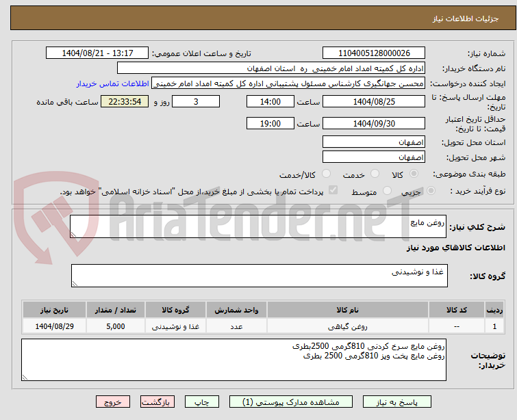This screenshot has height=420, width=517.
Task: Click the کد کالا column header
Action: pyautogui.click(x=457, y=310)
